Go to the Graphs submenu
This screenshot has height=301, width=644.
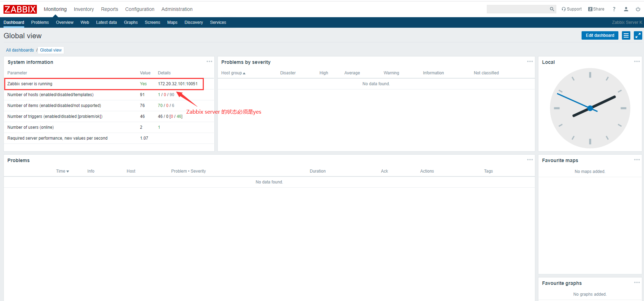coord(131,22)
